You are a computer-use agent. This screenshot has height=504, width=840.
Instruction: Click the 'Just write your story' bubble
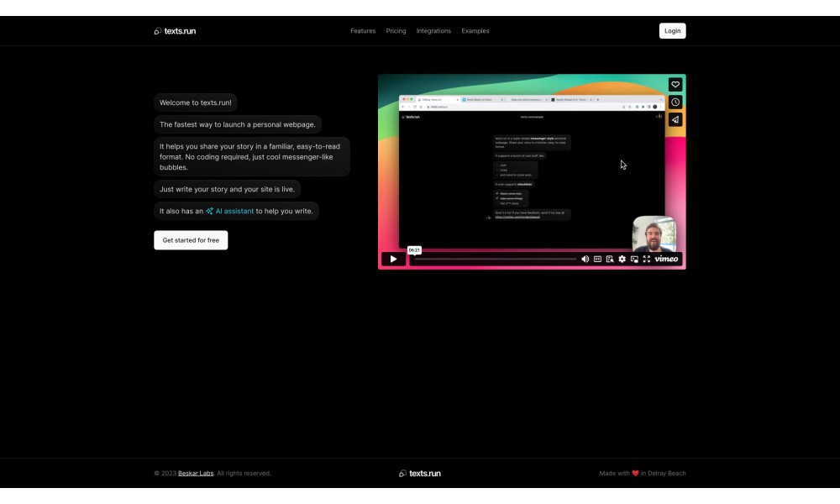coord(227,189)
